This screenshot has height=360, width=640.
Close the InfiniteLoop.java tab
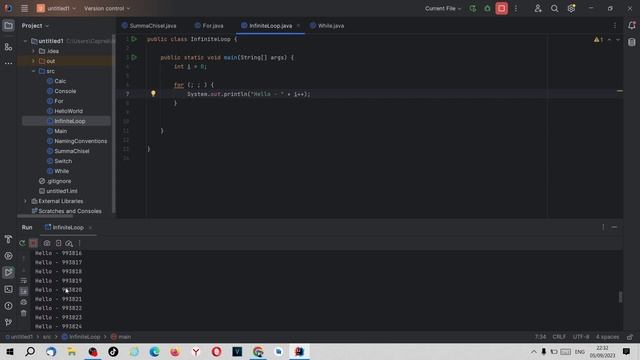(x=298, y=26)
